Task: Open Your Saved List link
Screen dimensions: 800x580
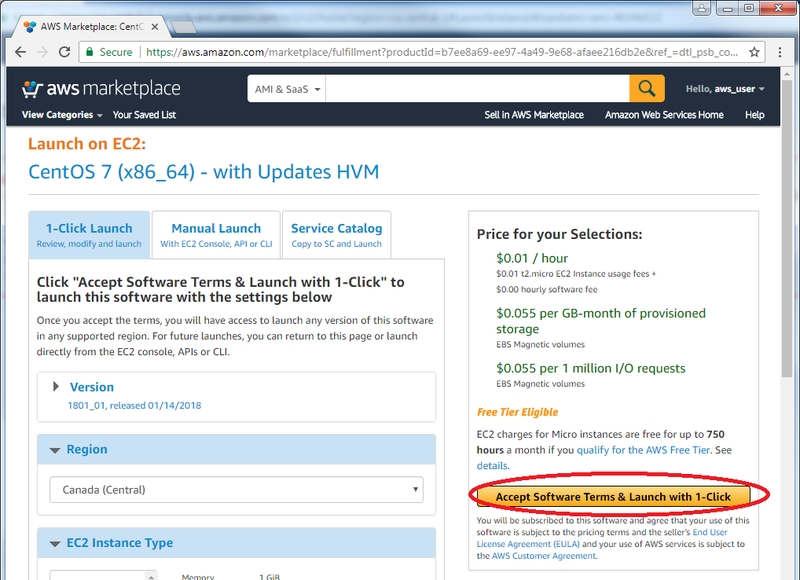Action: click(x=144, y=115)
